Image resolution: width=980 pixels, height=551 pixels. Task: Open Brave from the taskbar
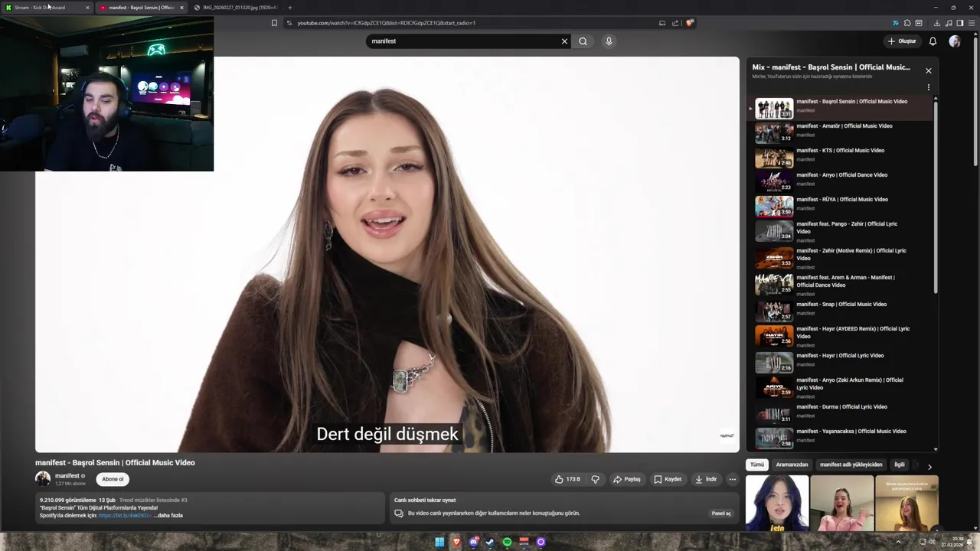456,542
